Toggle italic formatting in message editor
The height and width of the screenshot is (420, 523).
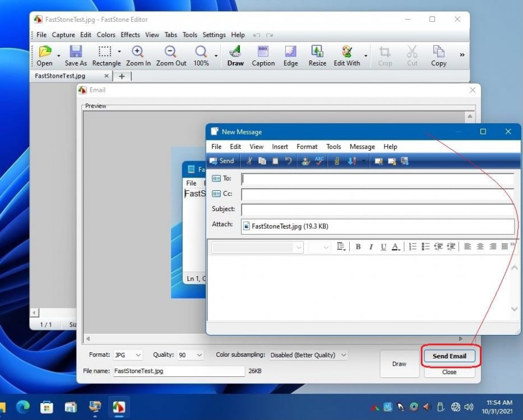tap(371, 247)
